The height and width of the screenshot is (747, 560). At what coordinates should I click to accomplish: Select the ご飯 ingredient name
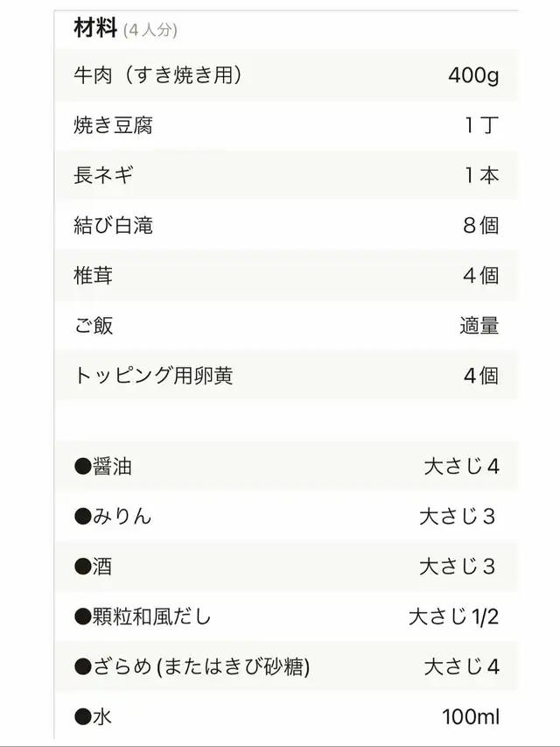94,326
